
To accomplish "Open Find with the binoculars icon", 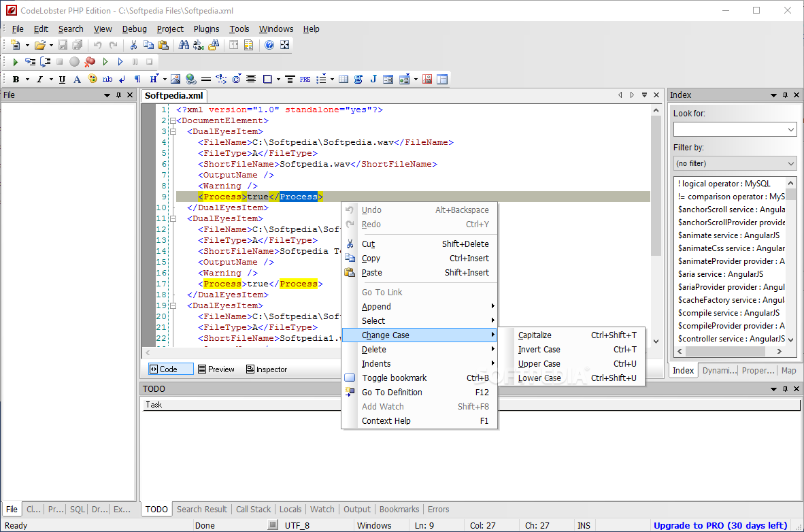I will (x=184, y=45).
